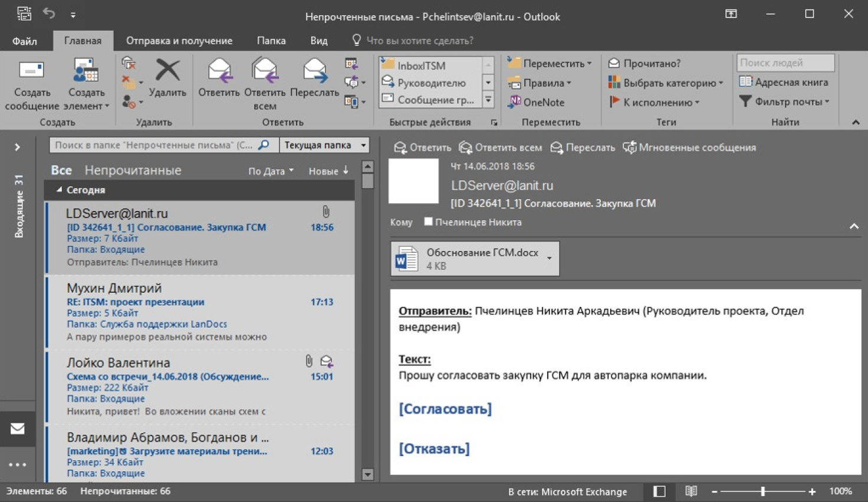
Task: Switch to Отправка и получение tab
Action: tap(179, 41)
